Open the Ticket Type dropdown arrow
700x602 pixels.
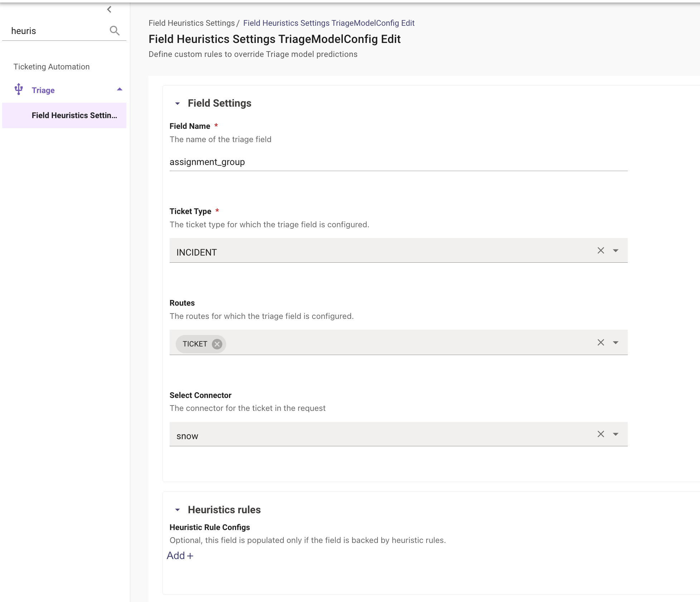coord(616,251)
